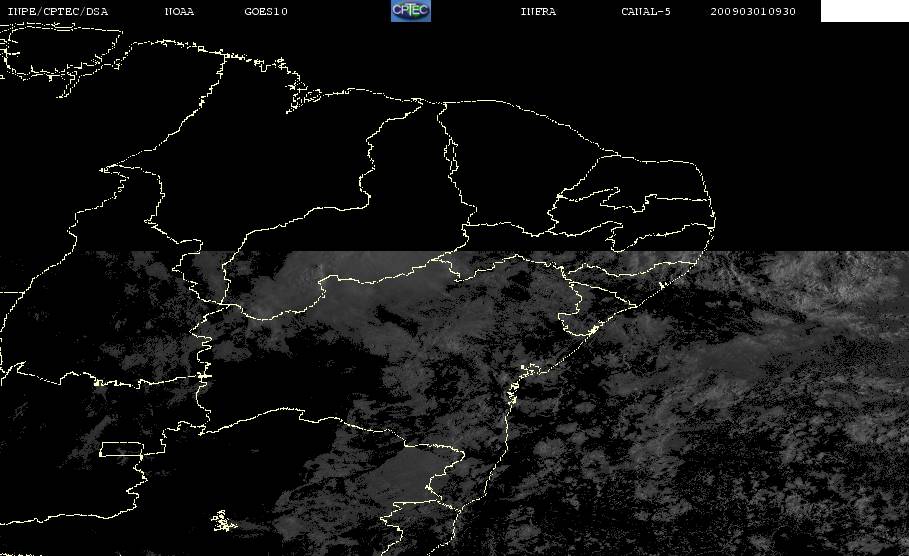The width and height of the screenshot is (909, 556).
Task: Click the white box in the header
Action: point(865,10)
